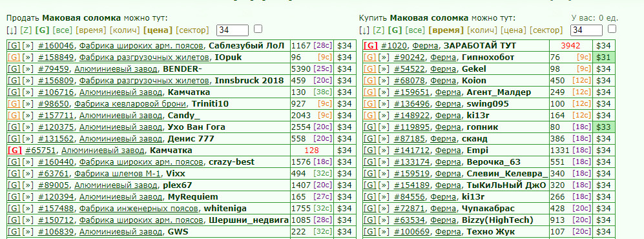Sort the buy list by [колич]
644x239 pixels.
(482, 30)
